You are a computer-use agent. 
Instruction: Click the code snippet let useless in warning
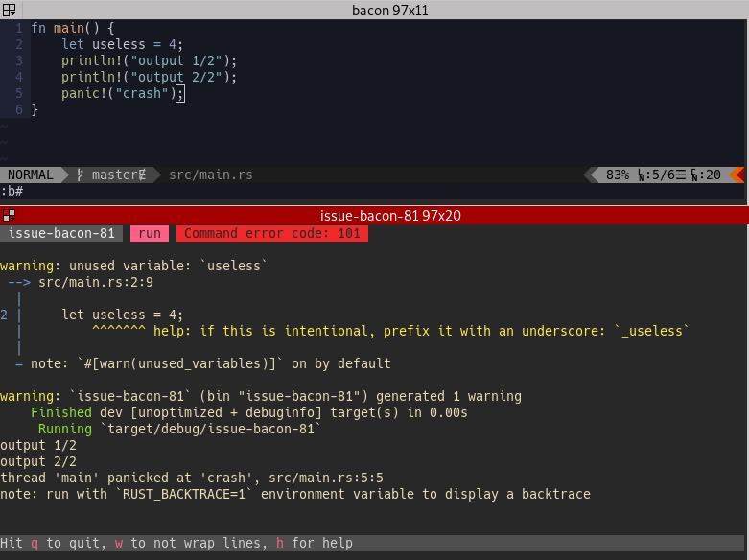click(x=123, y=315)
